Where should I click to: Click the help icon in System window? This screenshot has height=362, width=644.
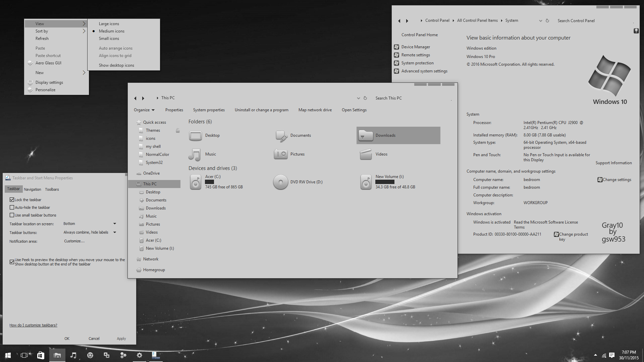point(636,31)
